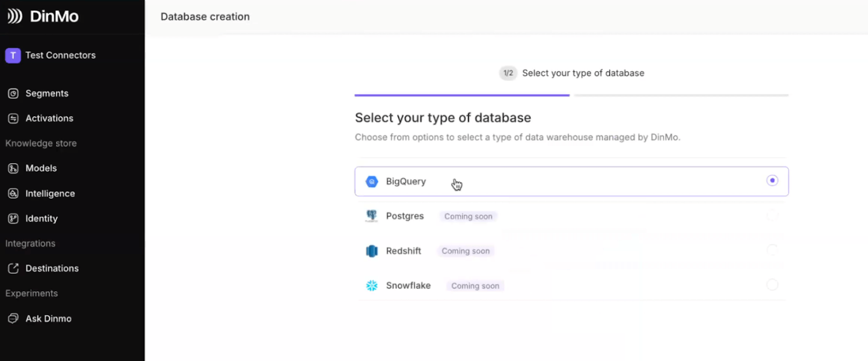Switch workspace via Test Connectors label

coord(60,55)
